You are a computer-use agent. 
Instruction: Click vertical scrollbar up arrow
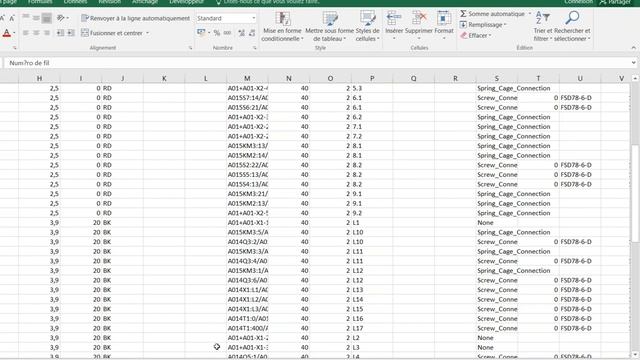(635, 78)
